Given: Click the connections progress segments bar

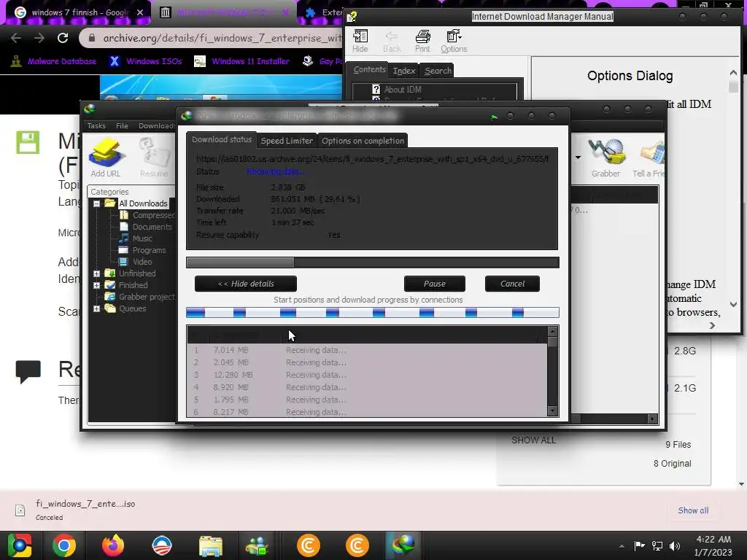Looking at the screenshot, I should 373,312.
